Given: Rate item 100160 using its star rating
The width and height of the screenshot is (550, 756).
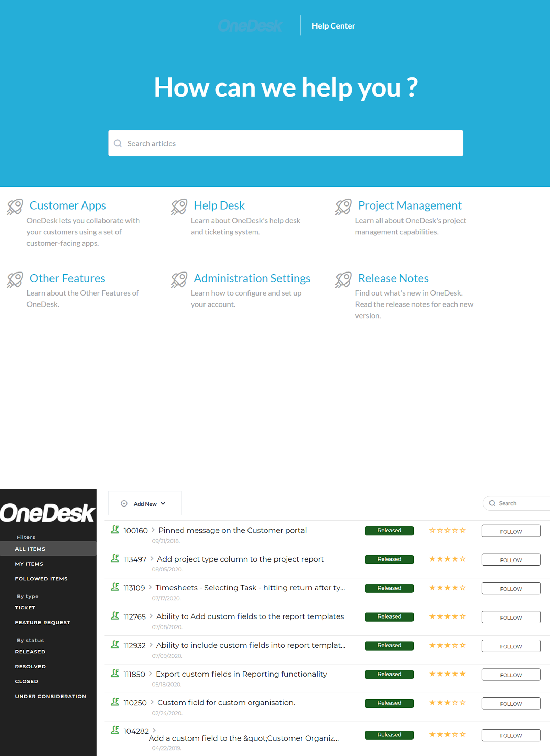Looking at the screenshot, I should pyautogui.click(x=448, y=530).
